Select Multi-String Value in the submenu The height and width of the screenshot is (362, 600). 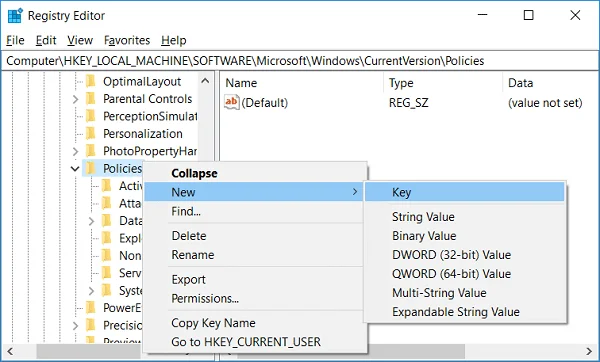(x=465, y=293)
